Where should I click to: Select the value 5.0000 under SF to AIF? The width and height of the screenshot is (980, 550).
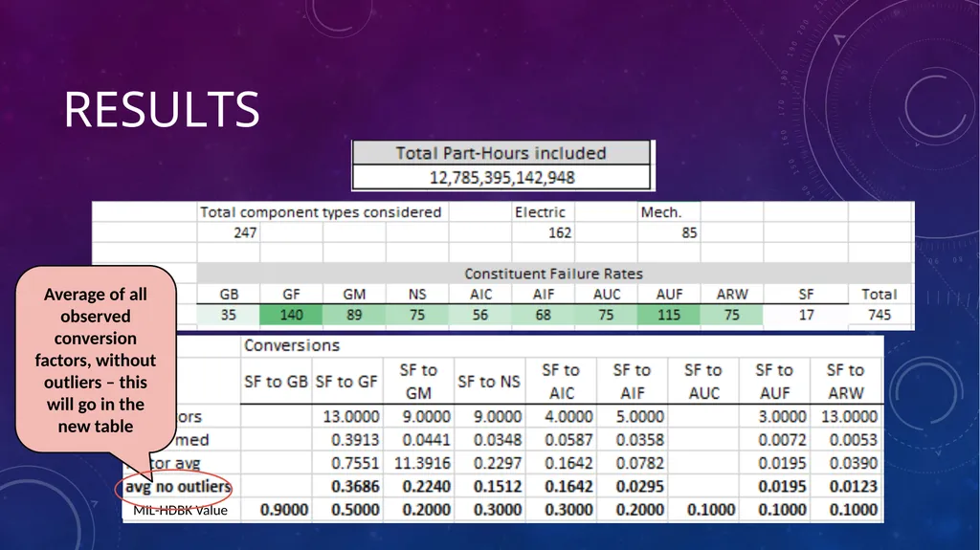pyautogui.click(x=639, y=417)
